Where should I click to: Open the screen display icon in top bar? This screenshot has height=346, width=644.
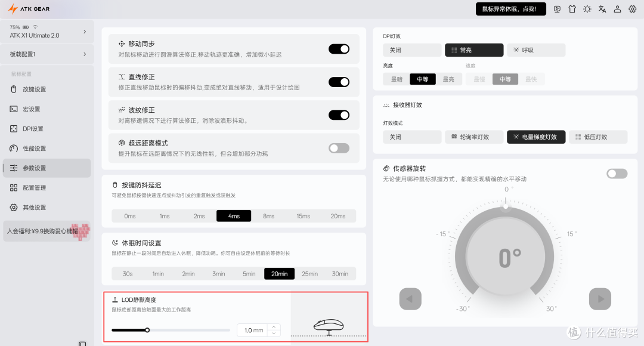(557, 9)
